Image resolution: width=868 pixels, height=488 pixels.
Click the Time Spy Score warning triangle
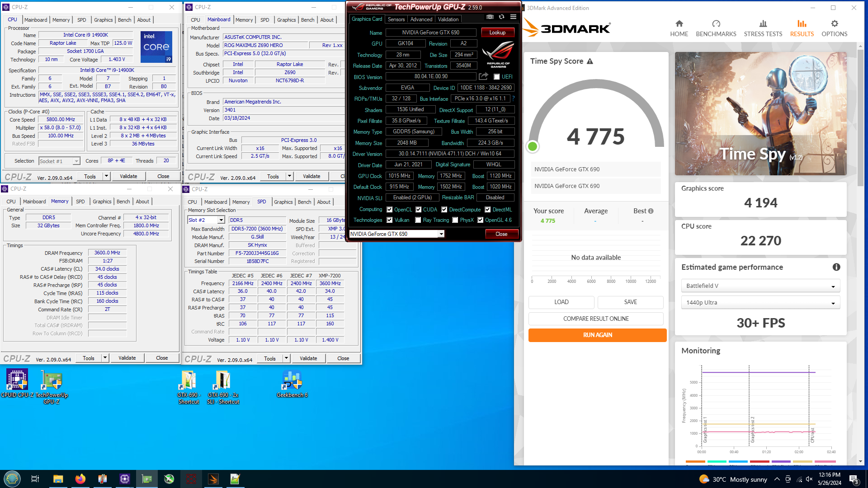(590, 61)
